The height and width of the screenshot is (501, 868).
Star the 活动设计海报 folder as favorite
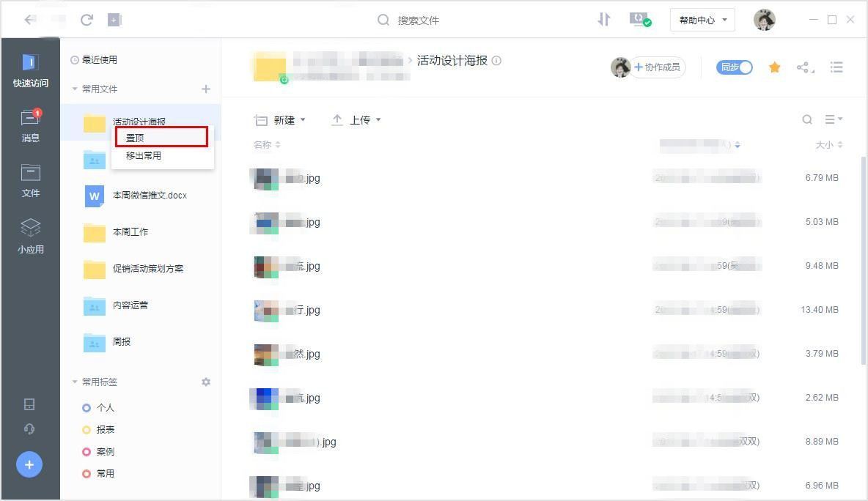774,67
